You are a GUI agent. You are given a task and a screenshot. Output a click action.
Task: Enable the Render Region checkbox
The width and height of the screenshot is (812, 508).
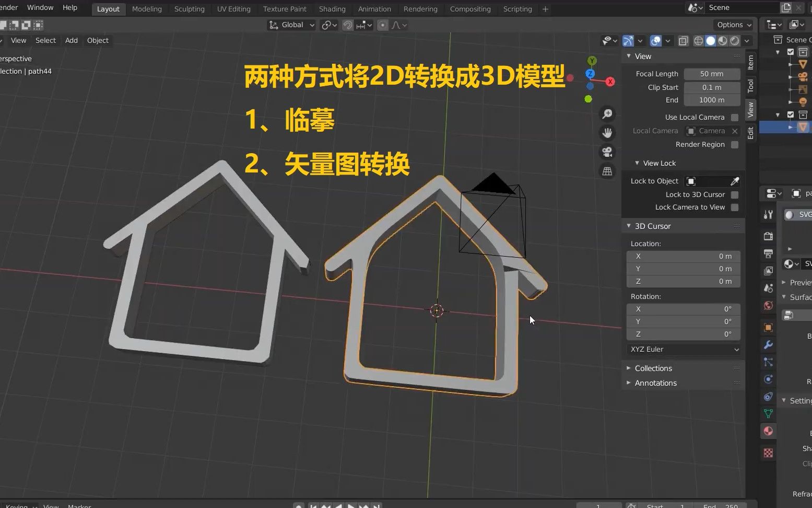tap(734, 145)
